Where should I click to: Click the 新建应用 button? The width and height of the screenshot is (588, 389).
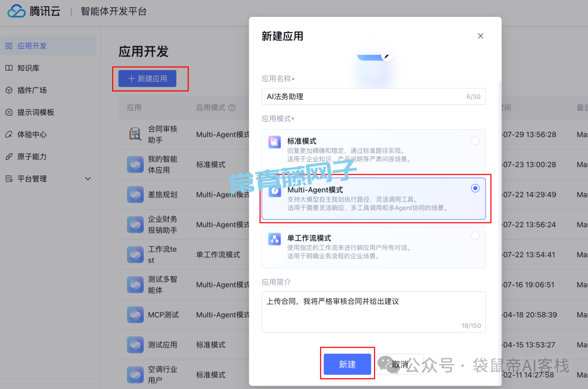(x=148, y=78)
